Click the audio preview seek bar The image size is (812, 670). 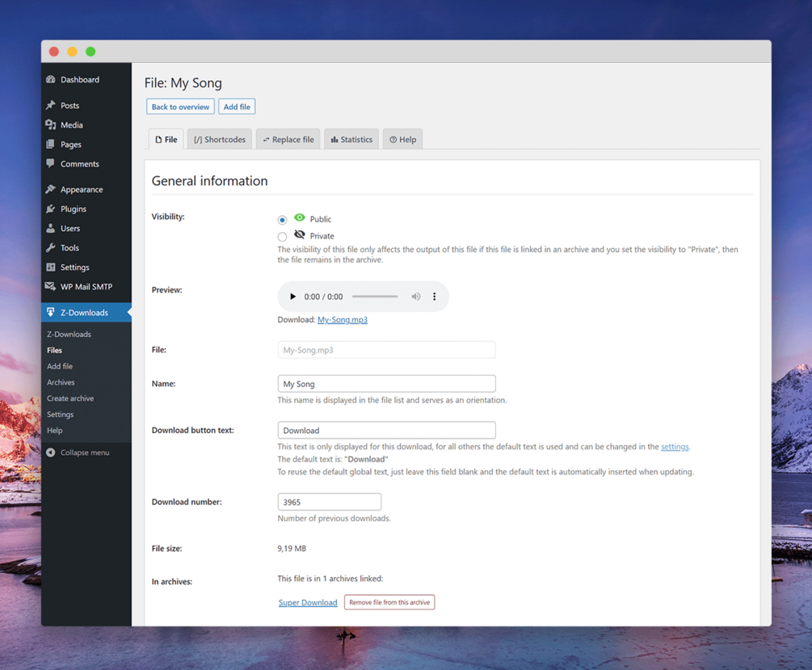coord(375,297)
